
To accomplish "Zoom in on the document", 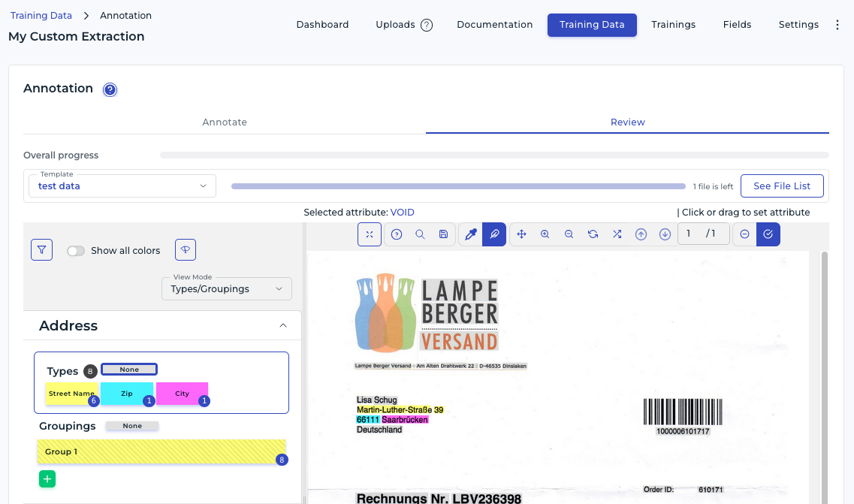I will [545, 234].
